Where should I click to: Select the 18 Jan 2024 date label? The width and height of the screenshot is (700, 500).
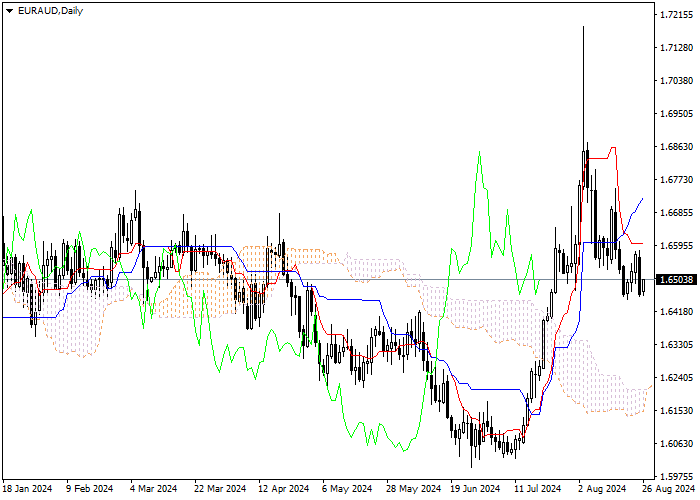tap(27, 489)
